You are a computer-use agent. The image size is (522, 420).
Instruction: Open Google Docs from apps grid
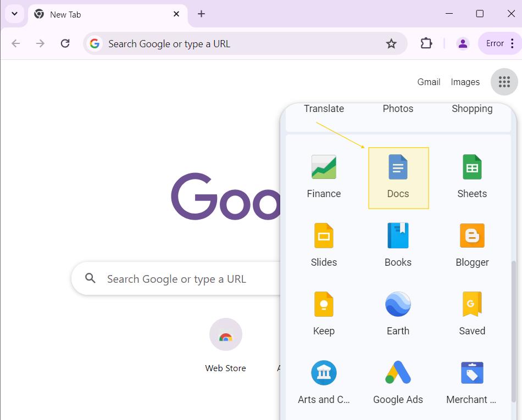[x=398, y=178]
